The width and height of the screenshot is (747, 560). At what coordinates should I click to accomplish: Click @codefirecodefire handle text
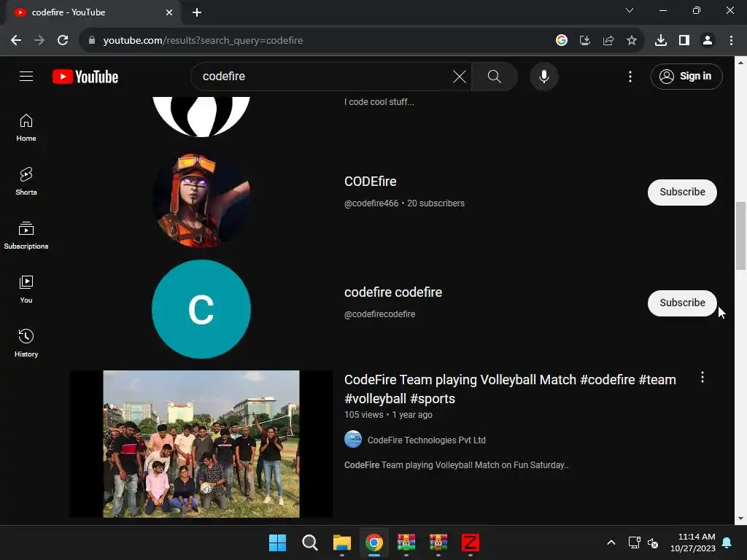tap(379, 314)
